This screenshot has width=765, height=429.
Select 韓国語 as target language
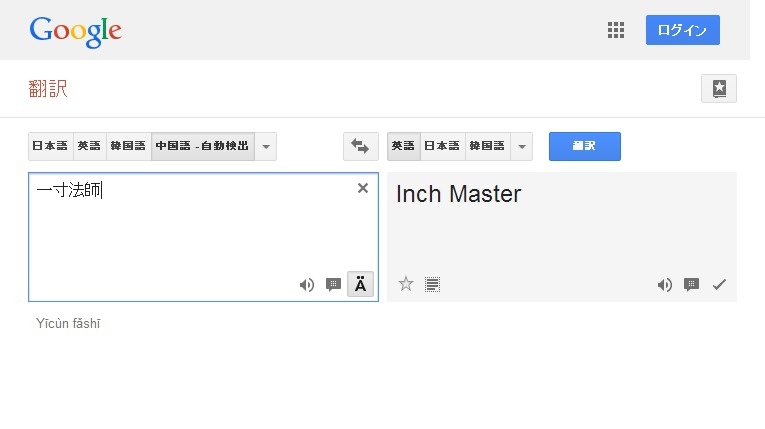click(487, 146)
